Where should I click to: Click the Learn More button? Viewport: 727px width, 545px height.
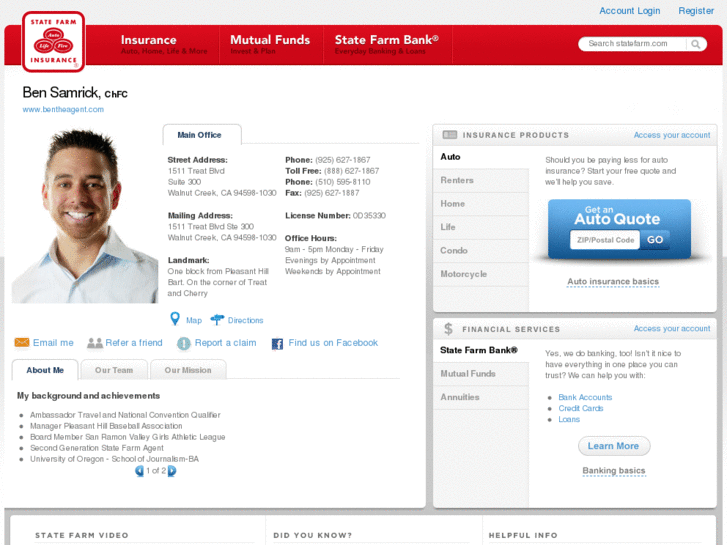[613, 446]
